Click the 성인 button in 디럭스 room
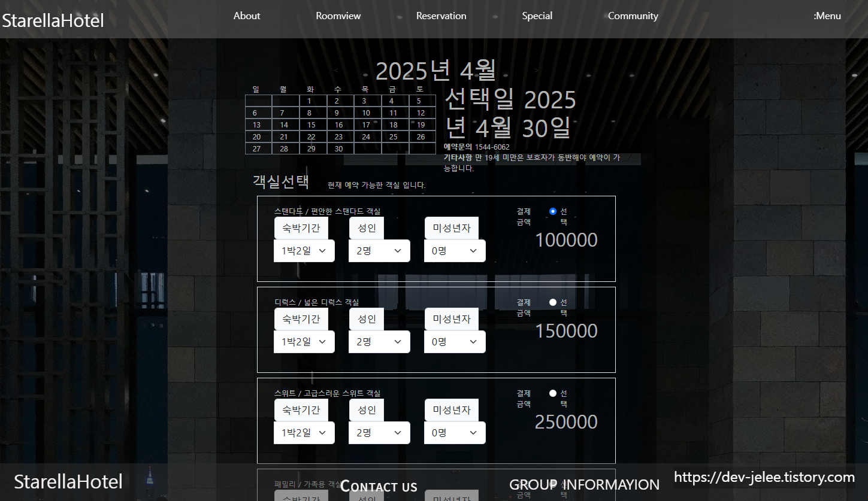 click(367, 319)
